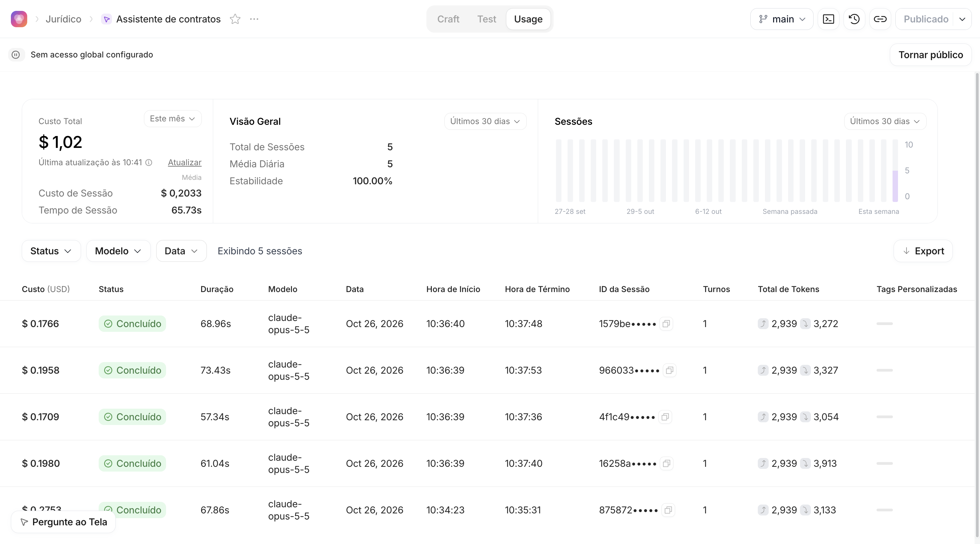Viewport: 980px width, 544px height.
Task: Open the Modelo filter dropdown
Action: 118,251
